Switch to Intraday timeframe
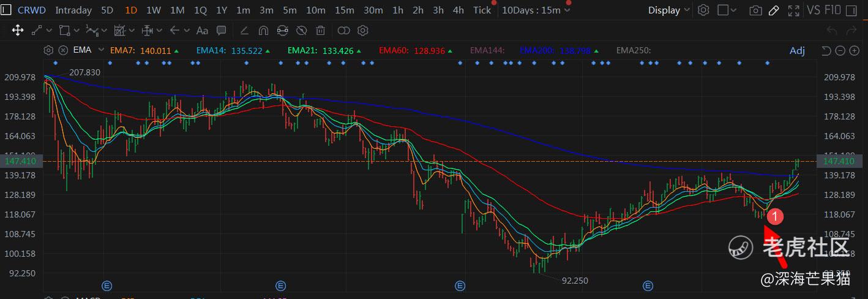Viewport: 868px width, 299px height. (73, 10)
